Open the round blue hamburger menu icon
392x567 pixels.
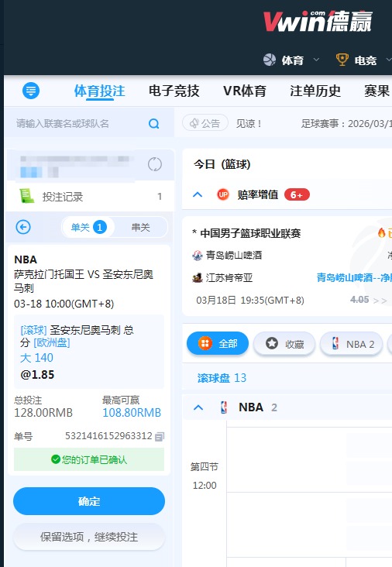[x=31, y=91]
